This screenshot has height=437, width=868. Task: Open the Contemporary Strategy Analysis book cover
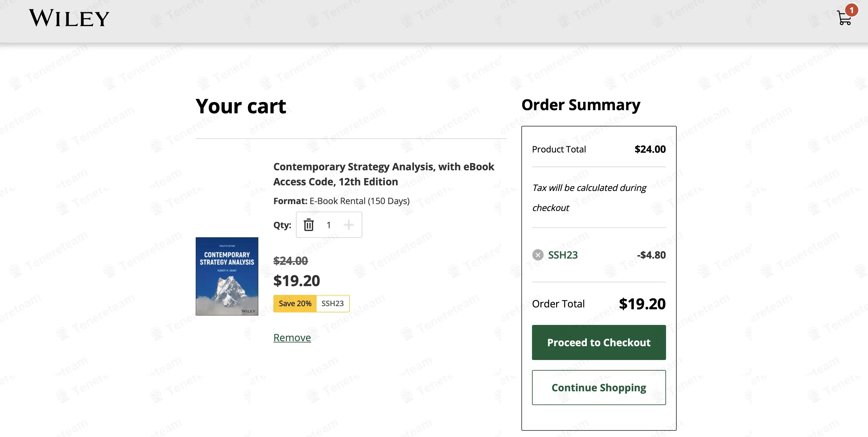tap(227, 276)
